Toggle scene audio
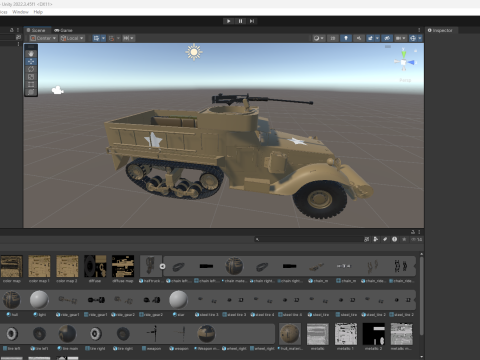This screenshot has height=360, width=480. click(359, 38)
